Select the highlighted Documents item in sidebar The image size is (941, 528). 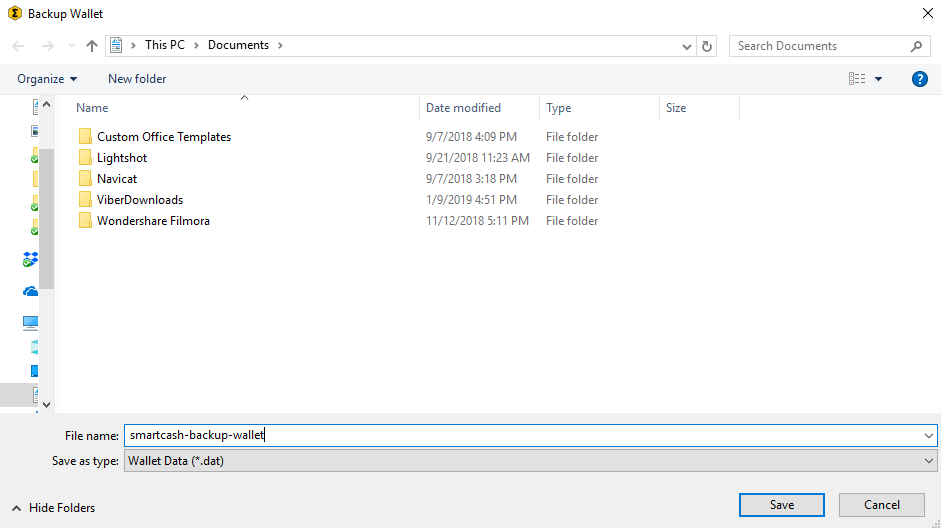pyautogui.click(x=19, y=394)
